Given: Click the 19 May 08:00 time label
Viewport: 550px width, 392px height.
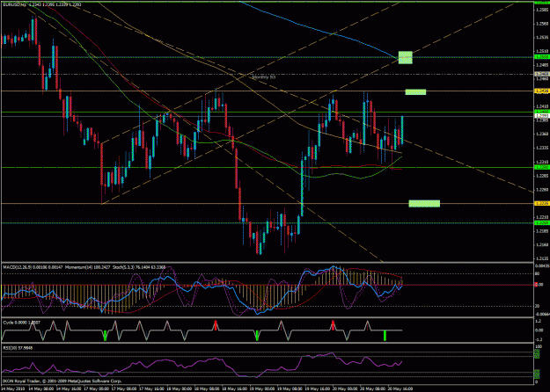Looking at the screenshot, I should click(x=289, y=388).
